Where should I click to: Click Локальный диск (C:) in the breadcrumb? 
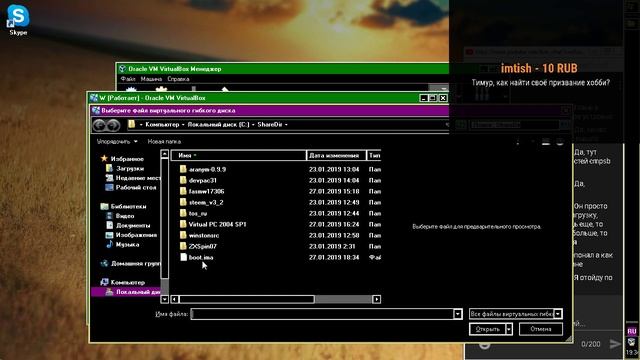(x=218, y=124)
